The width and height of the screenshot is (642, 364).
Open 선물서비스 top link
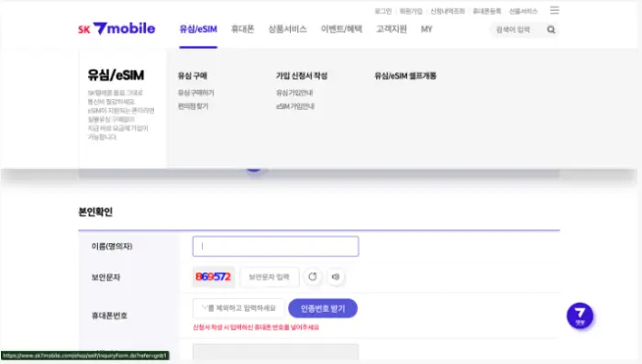523,11
